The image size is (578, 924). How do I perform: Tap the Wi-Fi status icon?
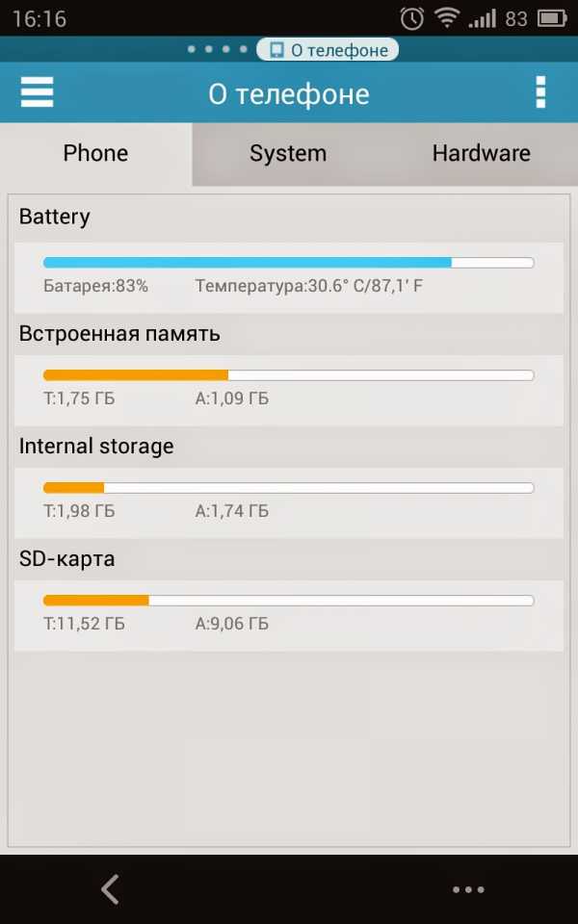click(446, 18)
